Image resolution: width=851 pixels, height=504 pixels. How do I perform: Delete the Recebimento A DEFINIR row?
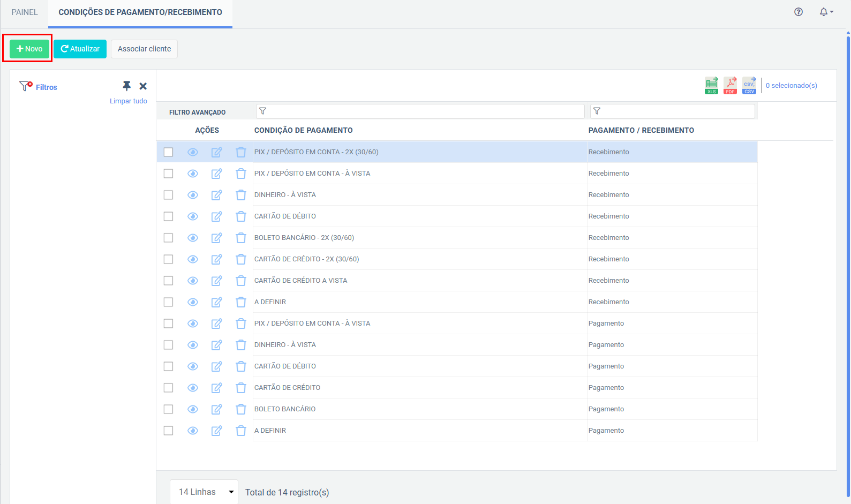241,302
